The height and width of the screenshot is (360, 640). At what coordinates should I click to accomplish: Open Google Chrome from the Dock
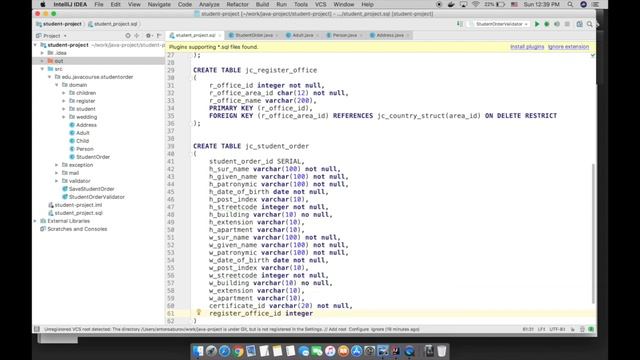click(x=238, y=351)
